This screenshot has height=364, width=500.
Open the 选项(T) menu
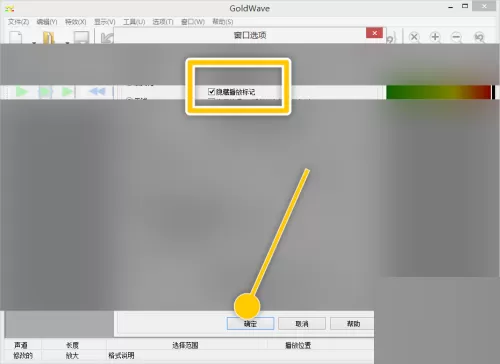(163, 22)
